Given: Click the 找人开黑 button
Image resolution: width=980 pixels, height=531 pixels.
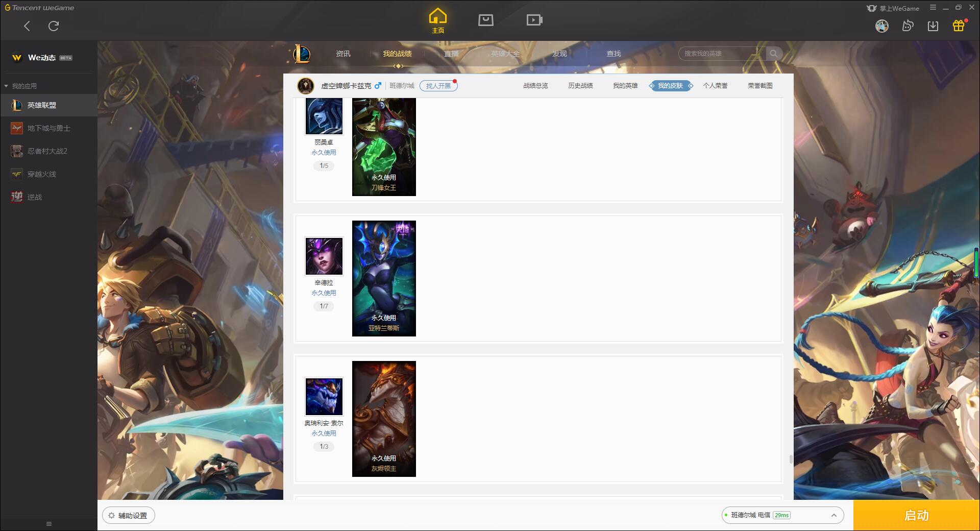Looking at the screenshot, I should click(438, 86).
